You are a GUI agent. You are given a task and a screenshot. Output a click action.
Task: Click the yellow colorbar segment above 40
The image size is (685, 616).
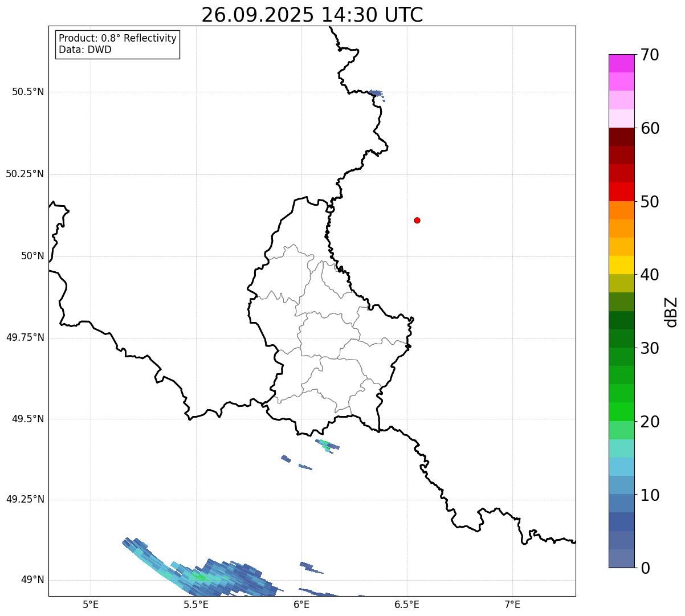(621, 265)
